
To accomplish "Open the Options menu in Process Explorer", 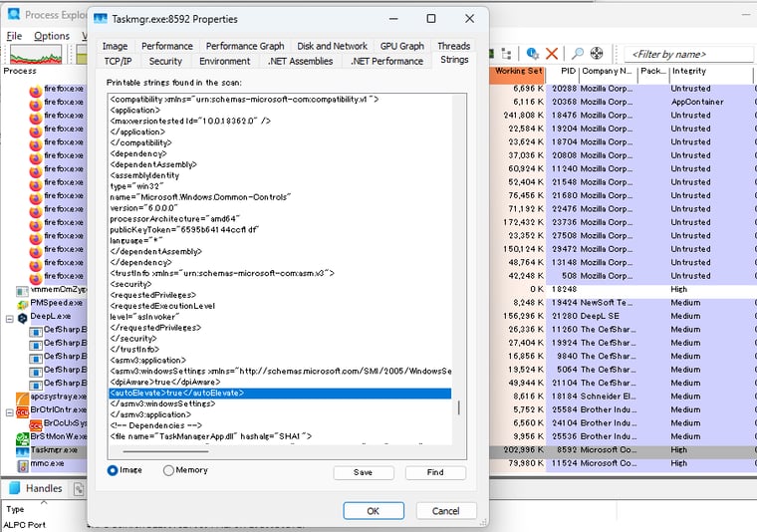I will pyautogui.click(x=52, y=36).
